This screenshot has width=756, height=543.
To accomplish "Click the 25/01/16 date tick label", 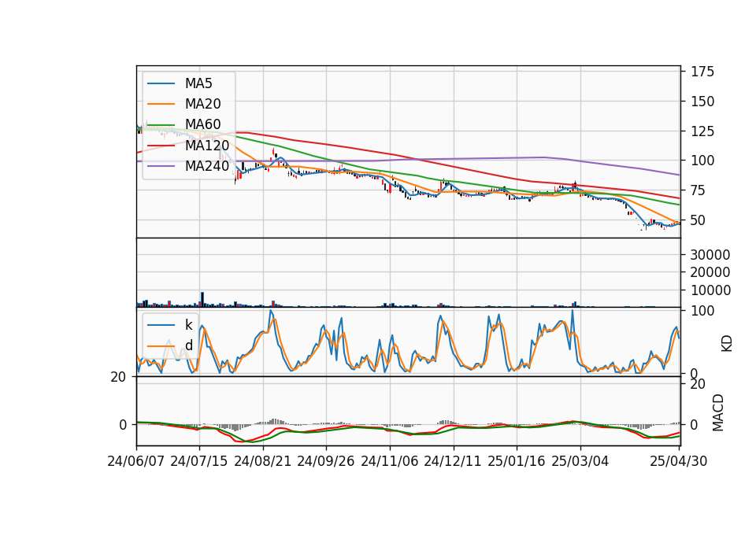I will point(517,461).
